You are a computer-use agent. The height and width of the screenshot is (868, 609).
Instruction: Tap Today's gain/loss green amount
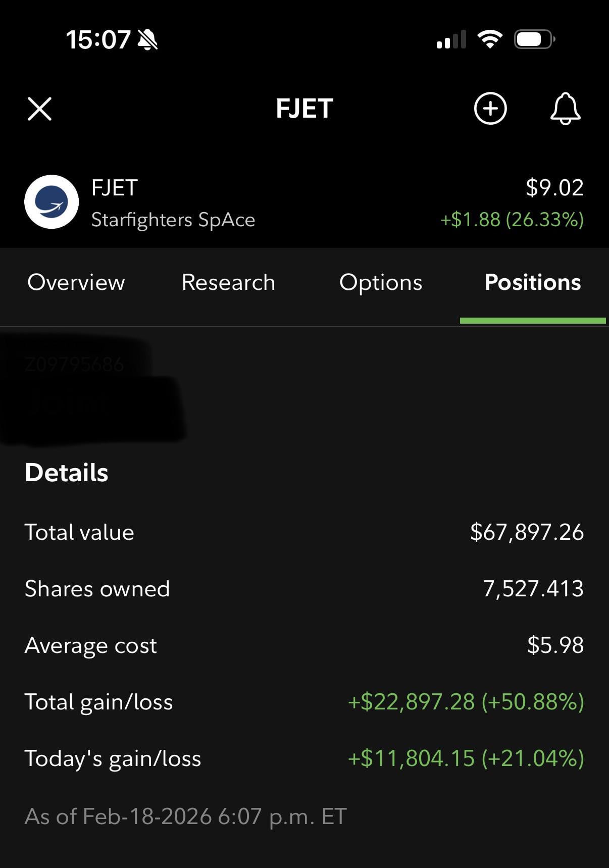tap(466, 758)
